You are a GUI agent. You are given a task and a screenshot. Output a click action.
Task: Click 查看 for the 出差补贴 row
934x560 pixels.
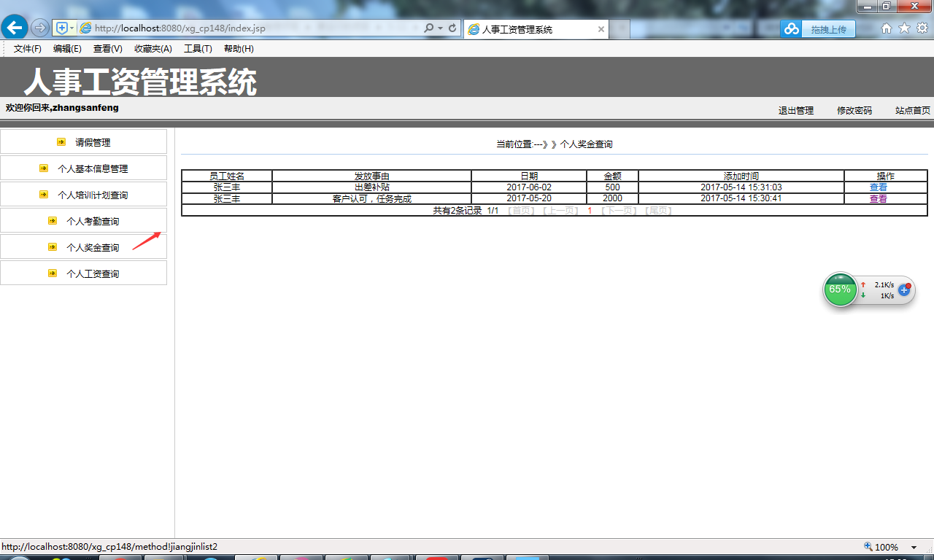tap(879, 187)
